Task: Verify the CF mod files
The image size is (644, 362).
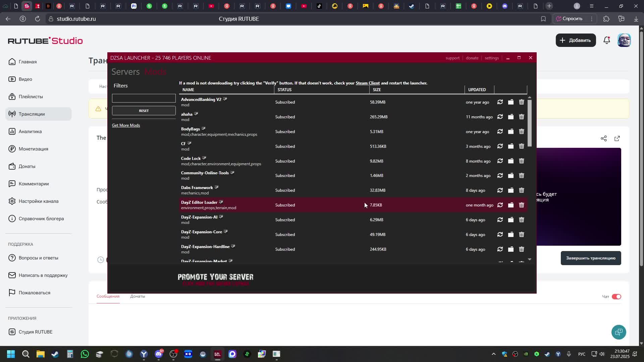Action: [x=500, y=146]
